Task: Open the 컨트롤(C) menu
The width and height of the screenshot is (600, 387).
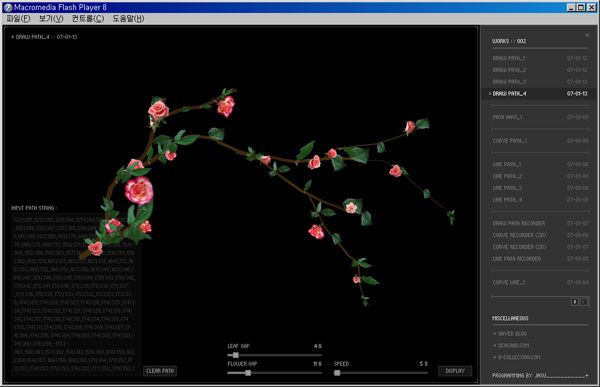Action: tap(88, 18)
